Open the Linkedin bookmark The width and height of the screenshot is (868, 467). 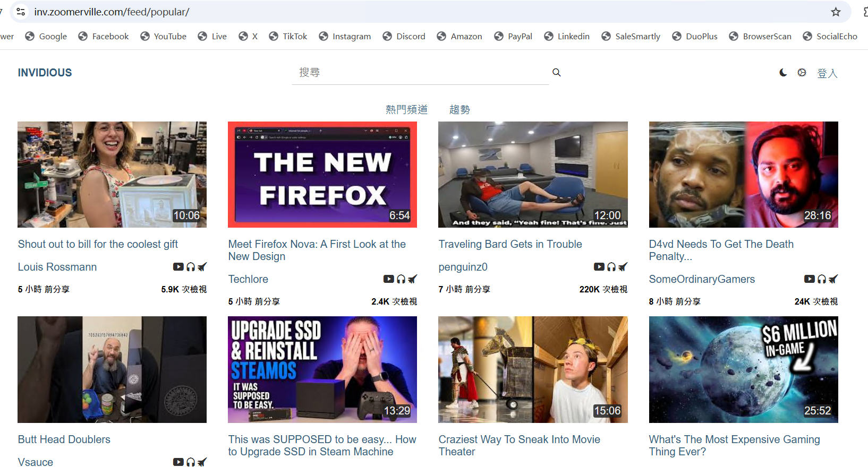(567, 36)
